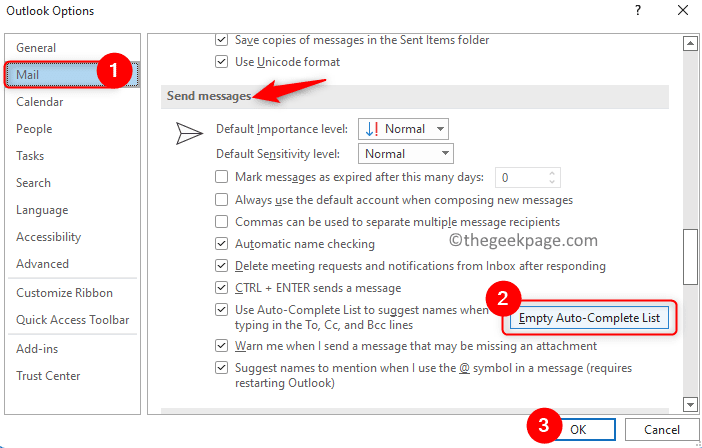This screenshot has width=702, height=448.
Task: Increase expire days with up stepper arrow
Action: point(552,174)
